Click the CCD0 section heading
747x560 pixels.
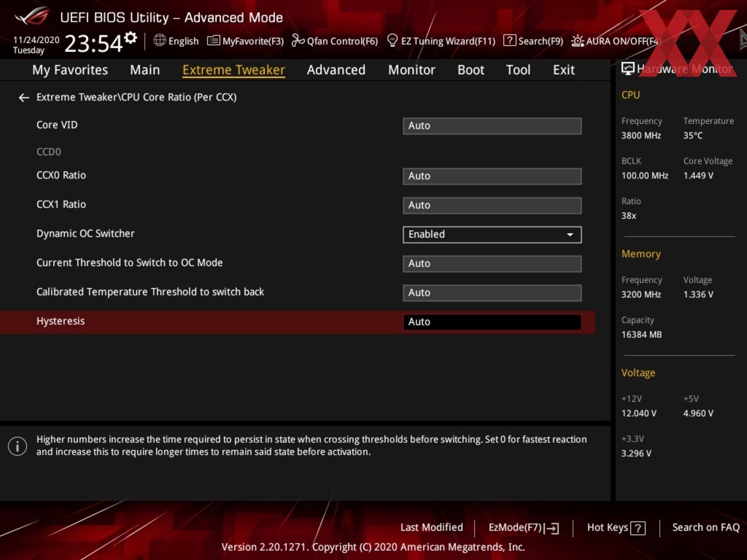(48, 152)
